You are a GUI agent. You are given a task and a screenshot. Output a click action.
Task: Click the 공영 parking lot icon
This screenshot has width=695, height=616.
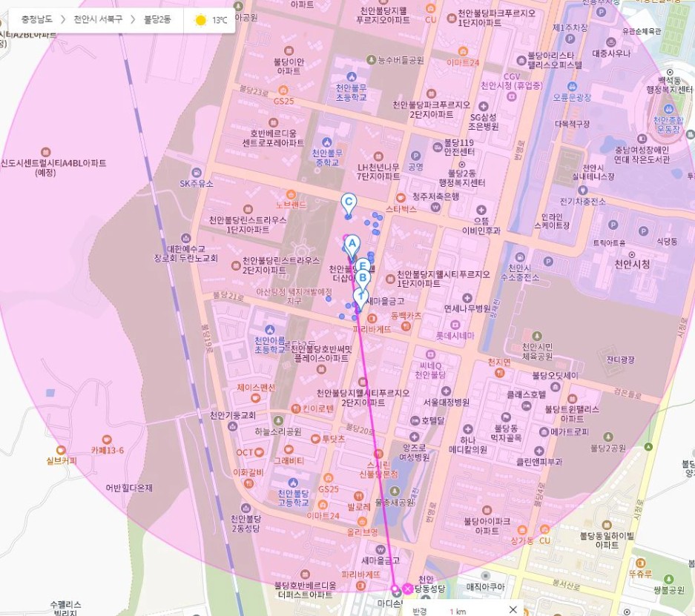point(415,156)
